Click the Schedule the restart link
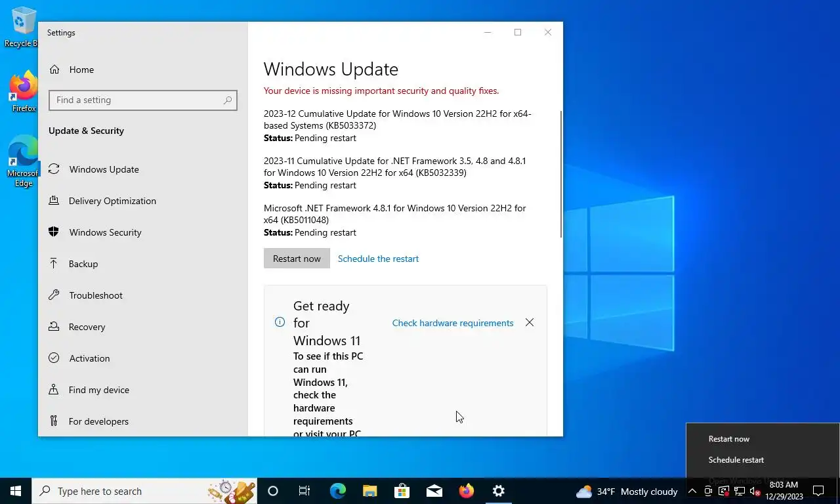 coord(378,259)
